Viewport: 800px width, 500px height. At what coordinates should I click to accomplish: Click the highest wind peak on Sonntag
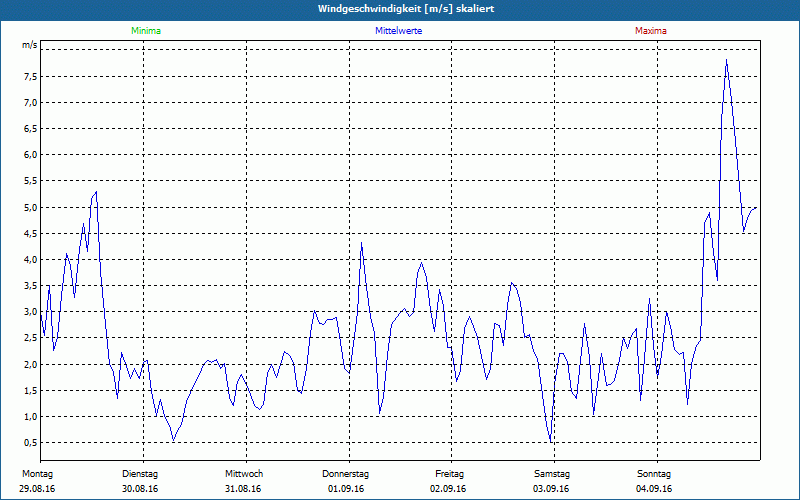point(727,60)
